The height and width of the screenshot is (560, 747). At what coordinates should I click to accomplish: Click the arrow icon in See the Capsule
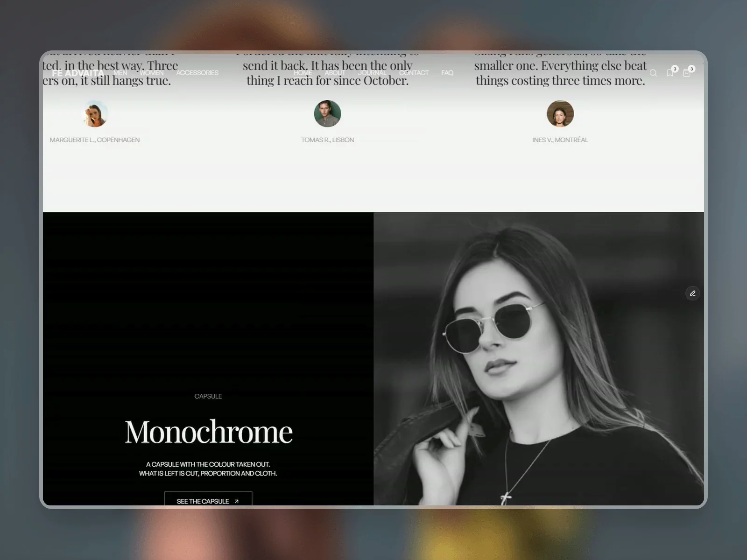pyautogui.click(x=237, y=501)
